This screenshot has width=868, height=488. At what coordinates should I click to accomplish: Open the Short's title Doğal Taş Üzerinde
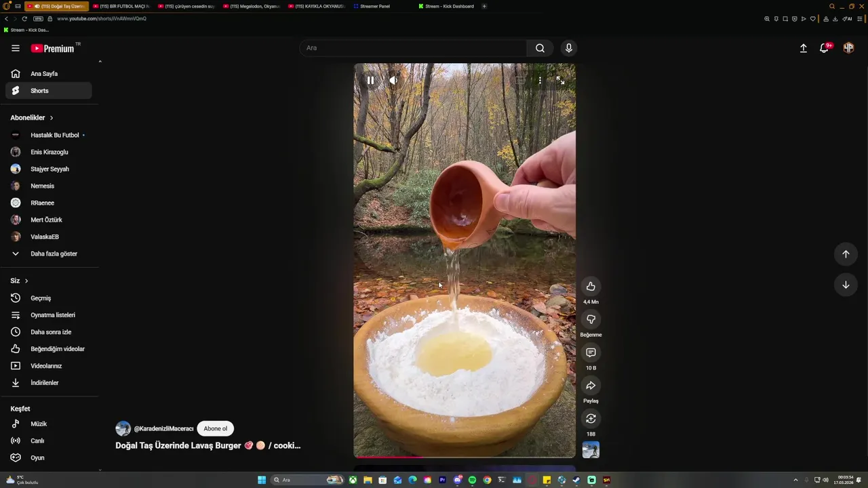click(x=208, y=445)
